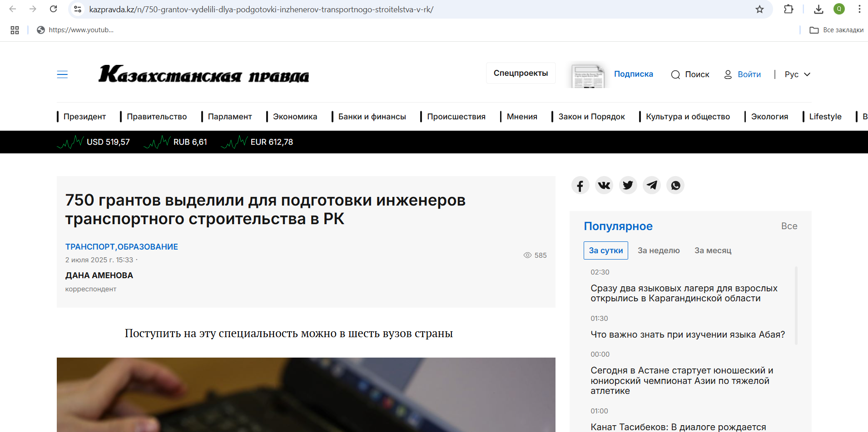Screen dimensions: 868x432
Task: Click the article date 2 июля 2025
Action: (x=99, y=260)
